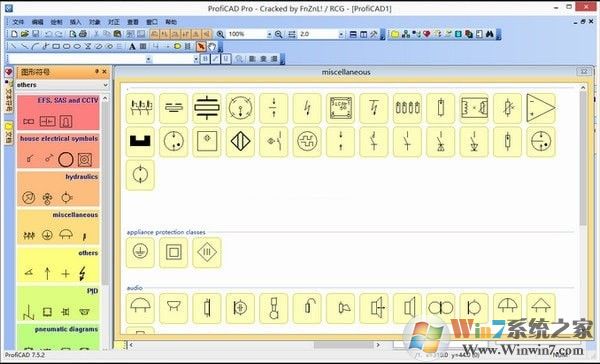The width and height of the screenshot is (600, 364).
Task: Create a new drawing with the New icon
Action: (x=14, y=34)
